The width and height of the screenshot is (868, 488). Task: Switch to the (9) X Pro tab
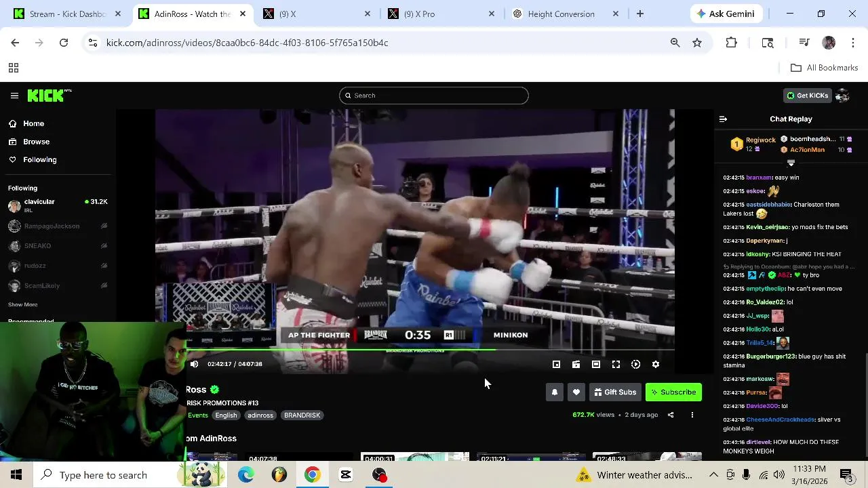click(441, 14)
